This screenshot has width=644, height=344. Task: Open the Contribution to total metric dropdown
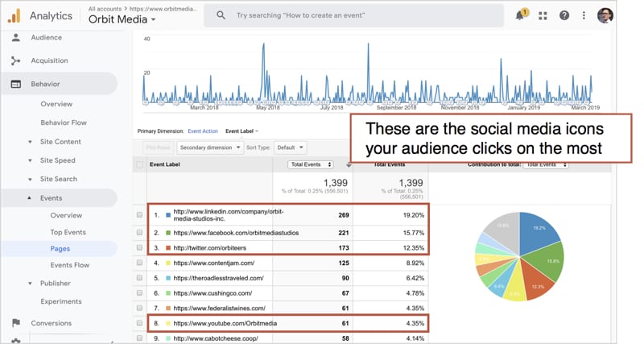point(546,164)
